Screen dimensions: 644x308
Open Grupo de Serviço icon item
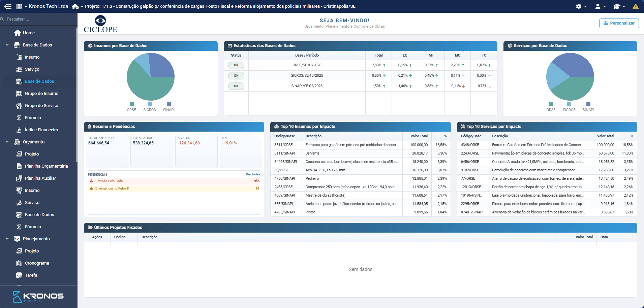(x=19, y=105)
